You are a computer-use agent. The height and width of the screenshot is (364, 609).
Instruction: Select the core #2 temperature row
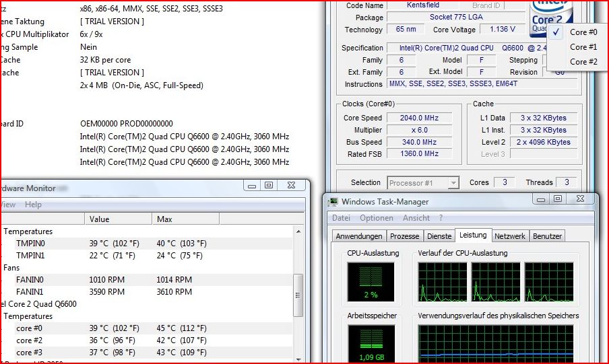click(148, 340)
